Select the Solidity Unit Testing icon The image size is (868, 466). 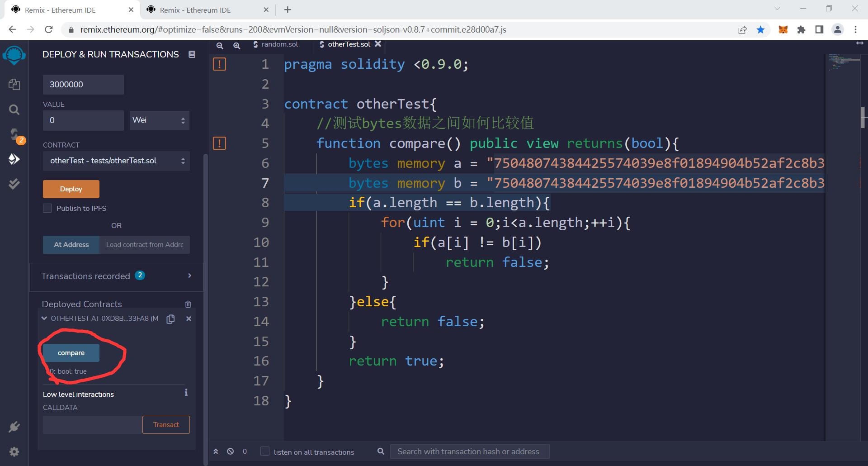(x=14, y=184)
